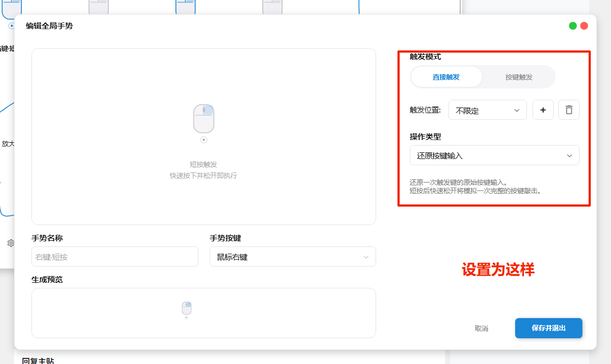The width and height of the screenshot is (611, 364).
Task: Click the green circle window button
Action: pyautogui.click(x=572, y=26)
